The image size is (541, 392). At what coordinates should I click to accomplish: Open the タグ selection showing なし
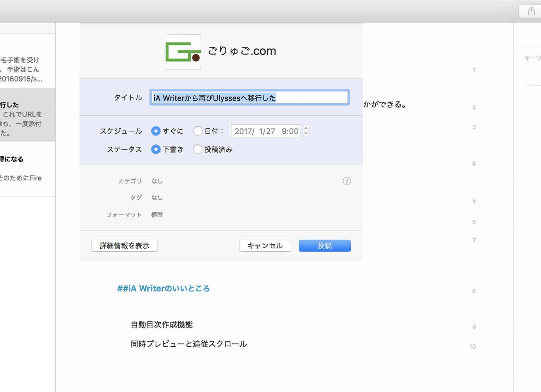coord(157,197)
